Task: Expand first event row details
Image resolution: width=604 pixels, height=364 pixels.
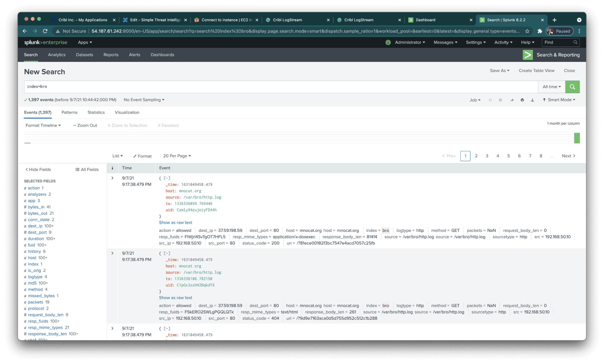Action: pos(112,178)
